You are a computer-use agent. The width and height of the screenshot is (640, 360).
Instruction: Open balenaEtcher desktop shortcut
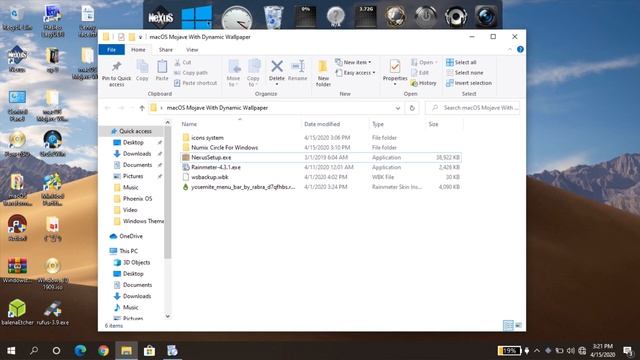click(17, 313)
